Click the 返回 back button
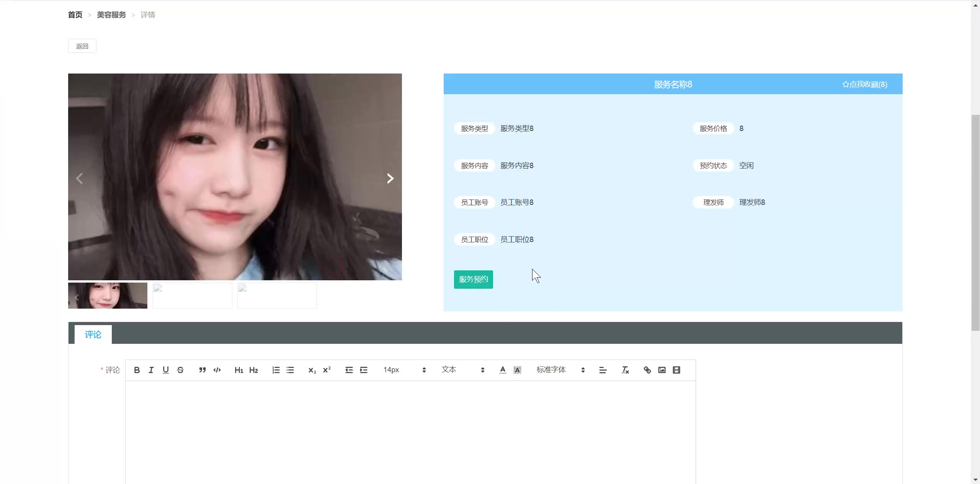Viewport: 980px width, 484px height. pyautogui.click(x=82, y=46)
